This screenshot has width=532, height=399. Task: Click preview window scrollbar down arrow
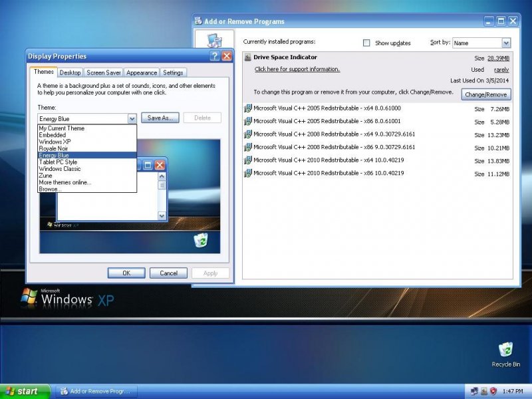(x=162, y=215)
